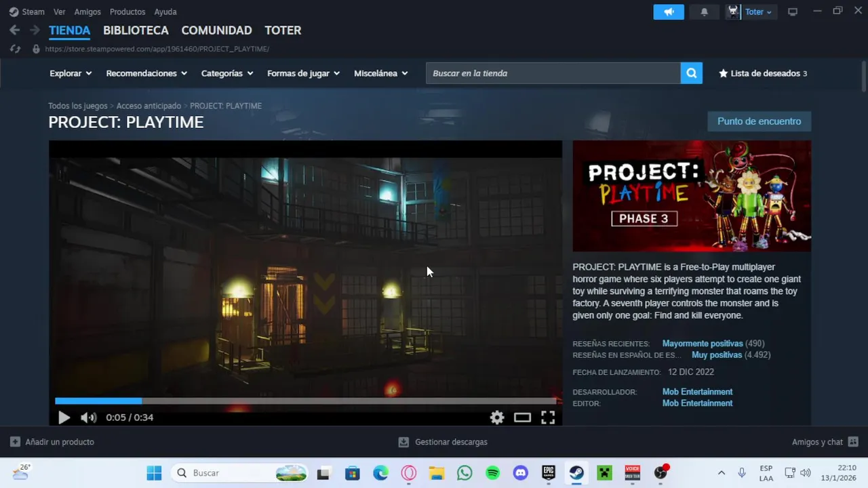
Task: Click the Project Playtime Phase 3 banner
Action: click(x=692, y=196)
